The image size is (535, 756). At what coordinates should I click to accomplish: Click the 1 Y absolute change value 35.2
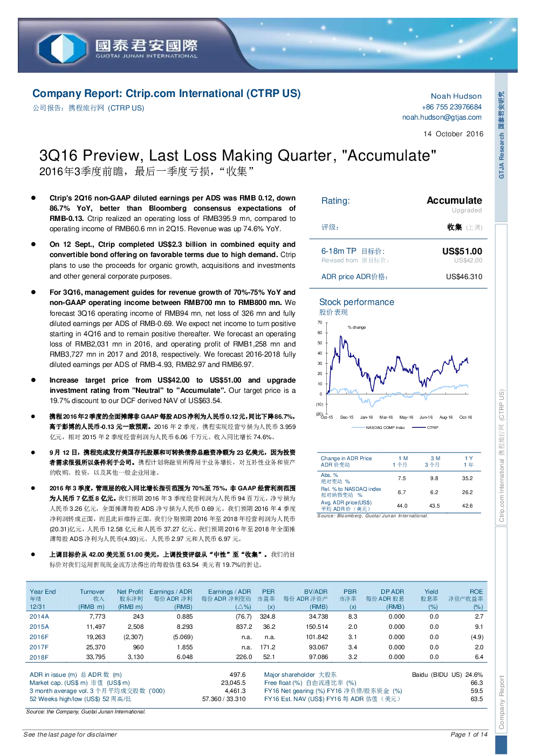pyautogui.click(x=467, y=478)
